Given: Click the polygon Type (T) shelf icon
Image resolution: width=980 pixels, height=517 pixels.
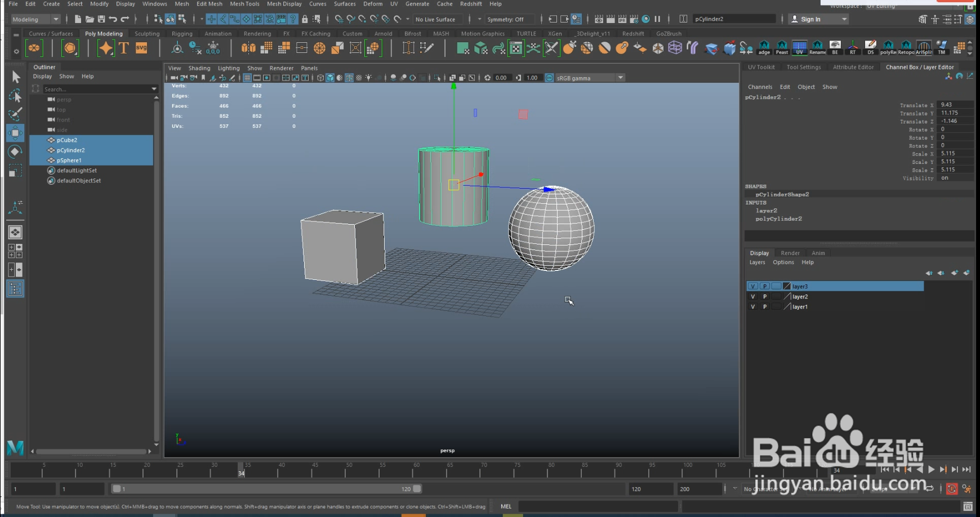Looking at the screenshot, I should click(123, 48).
